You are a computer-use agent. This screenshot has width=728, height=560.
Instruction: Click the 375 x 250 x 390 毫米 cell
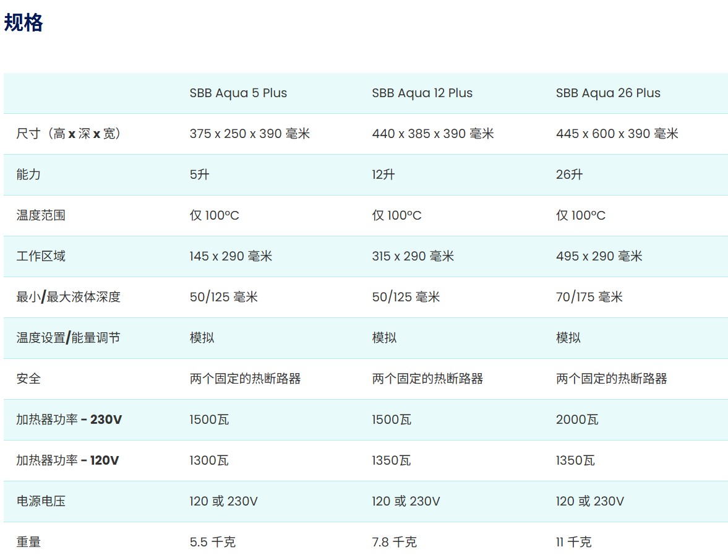point(250,134)
